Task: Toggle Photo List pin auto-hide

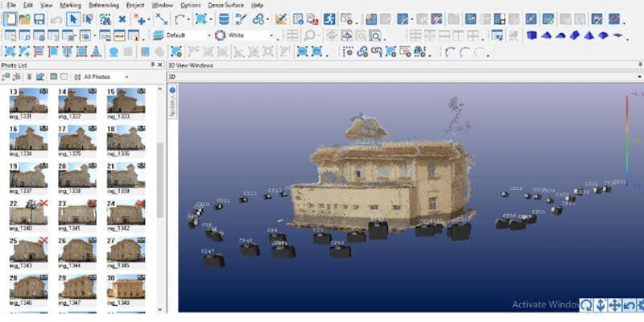Action: click(x=153, y=65)
